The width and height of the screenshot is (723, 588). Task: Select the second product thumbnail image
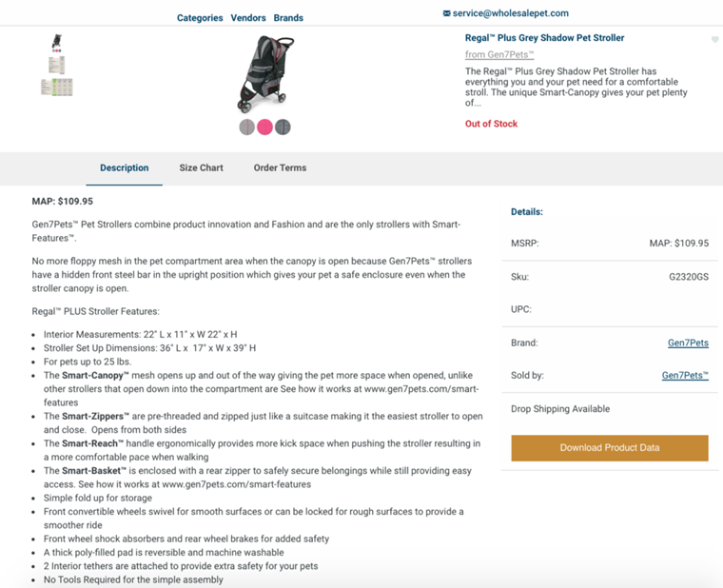(57, 65)
